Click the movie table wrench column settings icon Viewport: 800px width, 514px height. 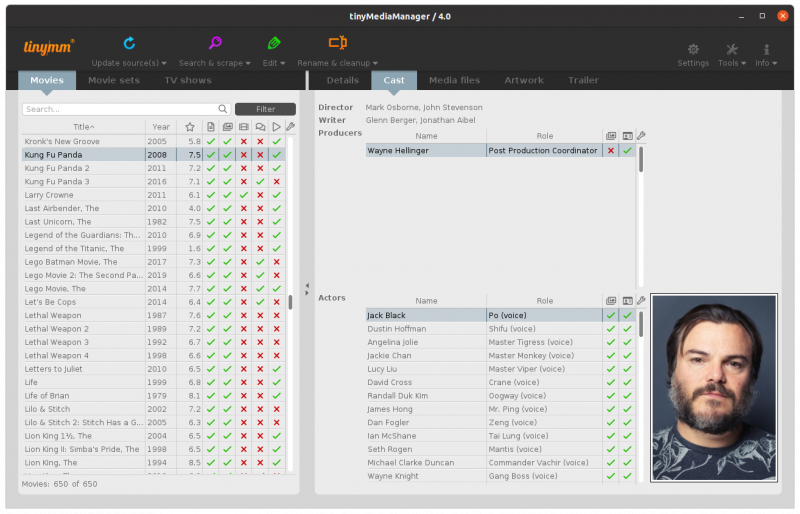290,127
